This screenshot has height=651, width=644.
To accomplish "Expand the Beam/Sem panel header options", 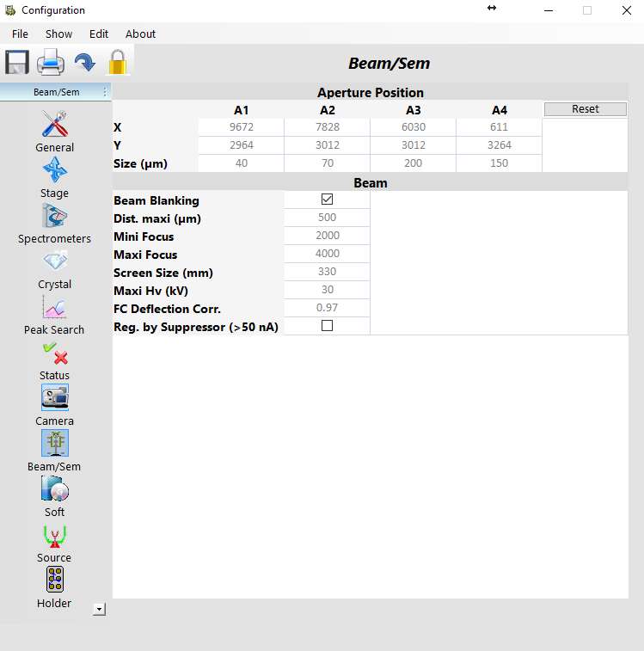I will click(105, 92).
